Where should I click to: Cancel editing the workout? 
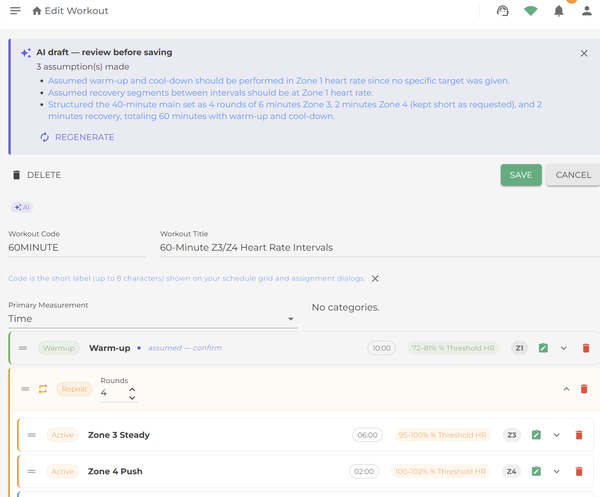pos(573,175)
